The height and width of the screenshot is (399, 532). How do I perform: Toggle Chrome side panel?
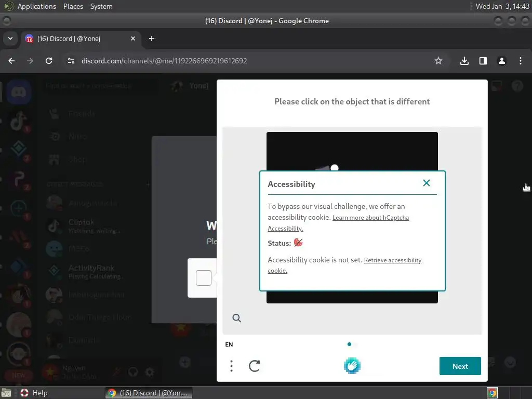(x=483, y=61)
